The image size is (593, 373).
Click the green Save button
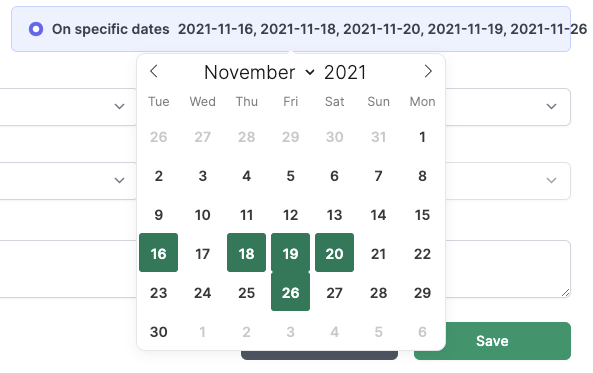(492, 341)
